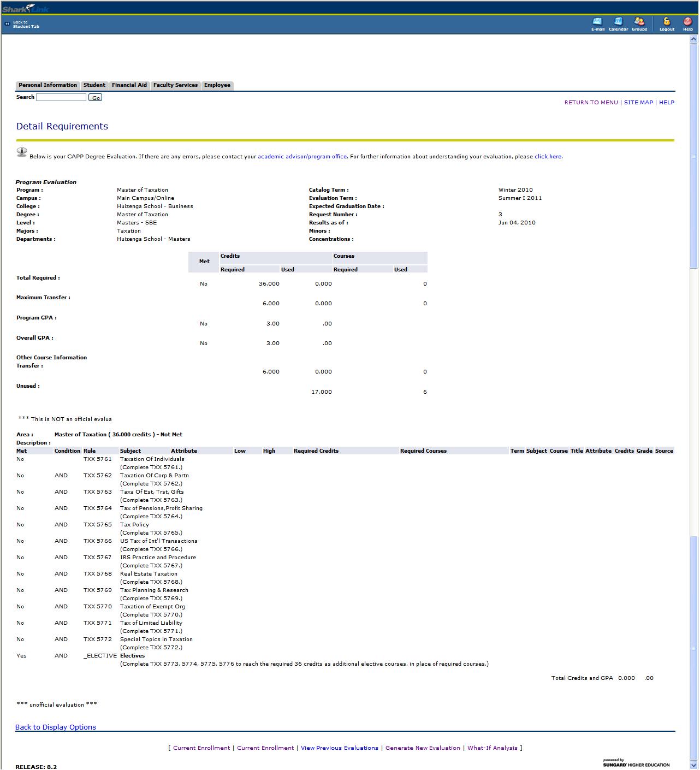Click 'Real Estate Taxation' subject
Screen dimensions: 700x770
149,574
